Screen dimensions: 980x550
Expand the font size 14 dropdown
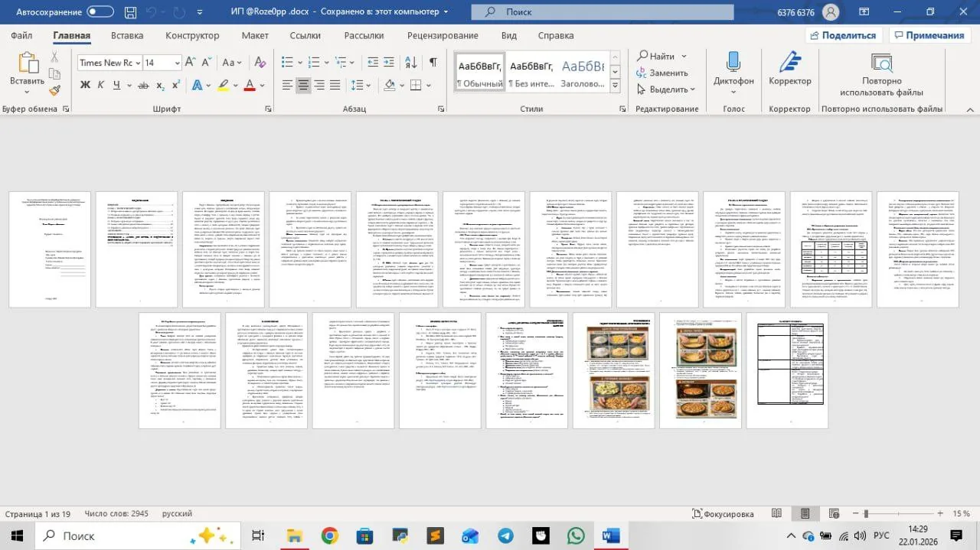click(177, 63)
